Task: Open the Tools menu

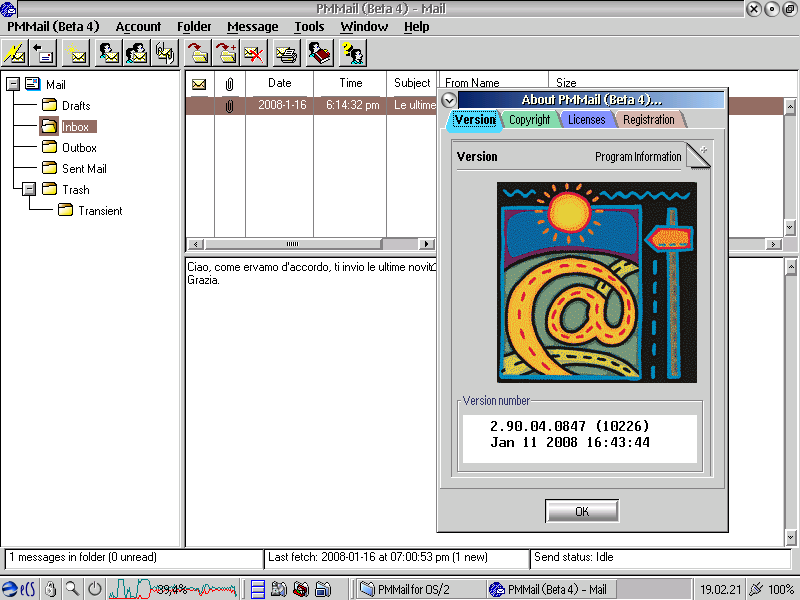Action: 309,27
